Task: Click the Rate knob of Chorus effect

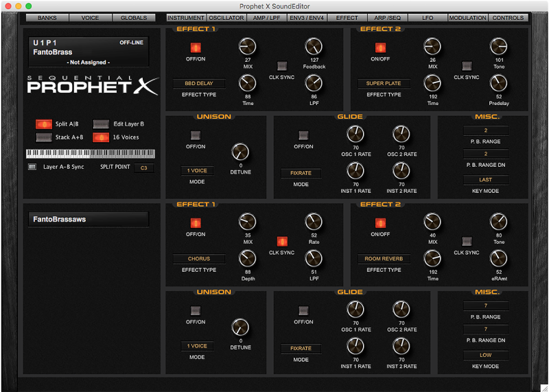Action: [x=313, y=222]
